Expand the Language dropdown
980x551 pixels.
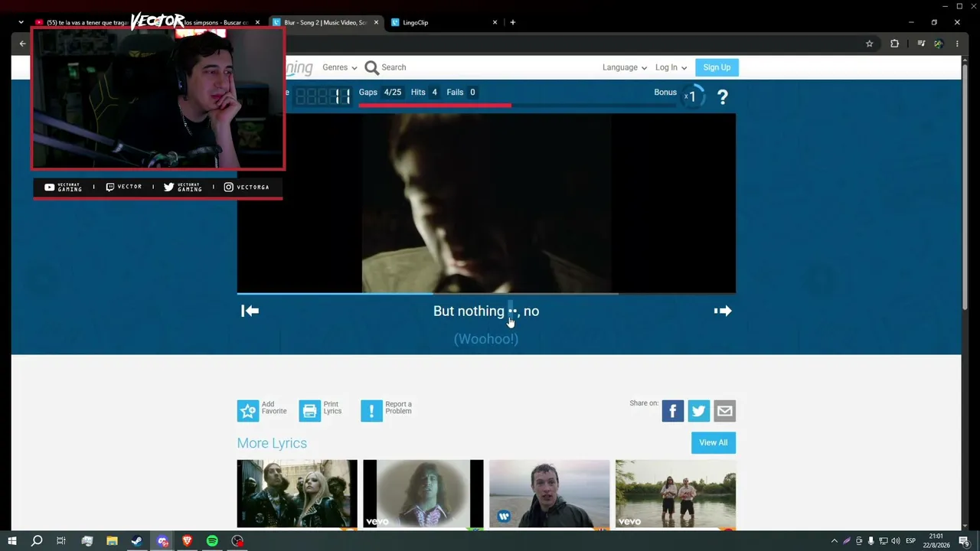point(625,67)
